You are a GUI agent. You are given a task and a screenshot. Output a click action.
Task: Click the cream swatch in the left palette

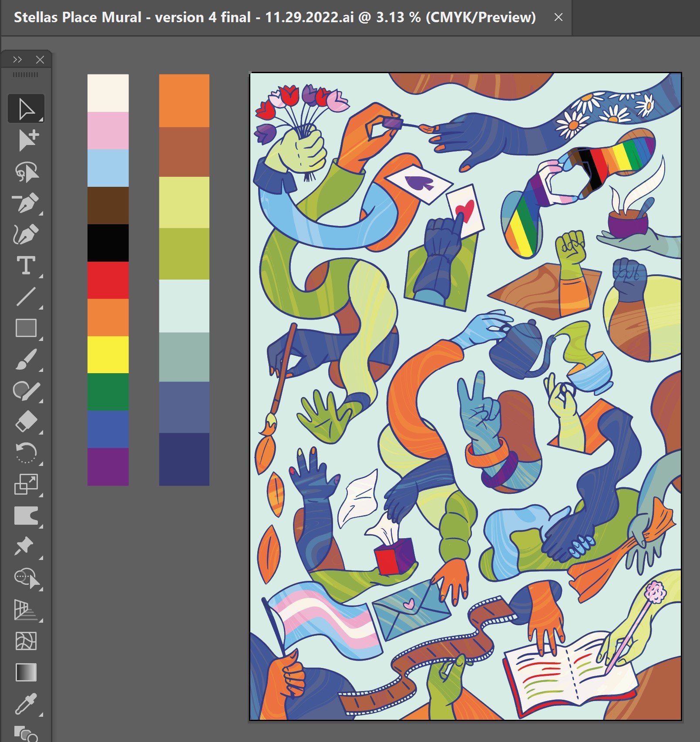click(108, 93)
